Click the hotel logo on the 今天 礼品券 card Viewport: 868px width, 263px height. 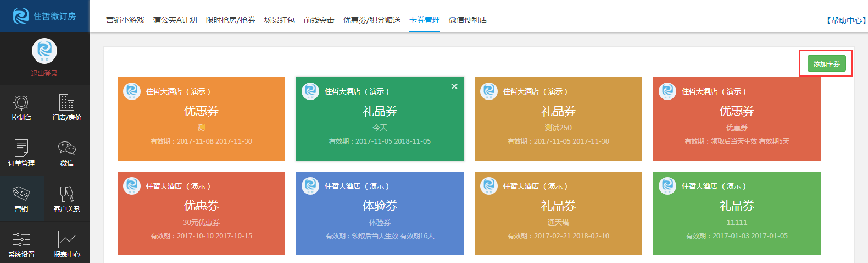pos(310,91)
